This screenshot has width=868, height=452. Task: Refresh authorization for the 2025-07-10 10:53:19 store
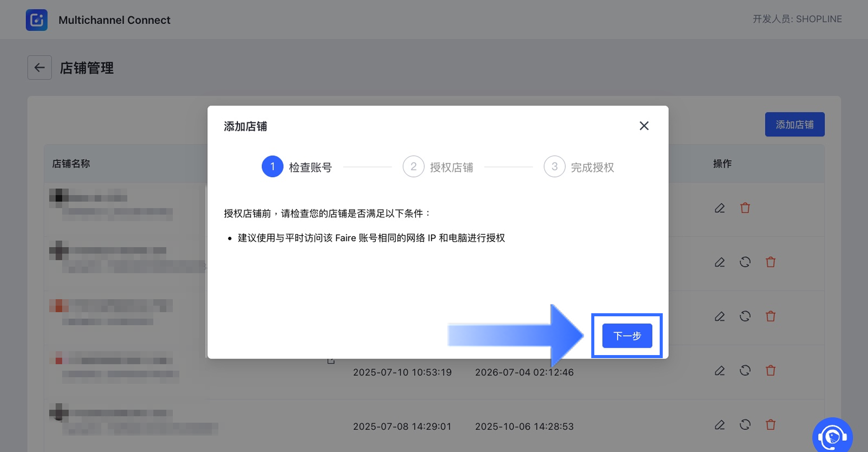[745, 370]
